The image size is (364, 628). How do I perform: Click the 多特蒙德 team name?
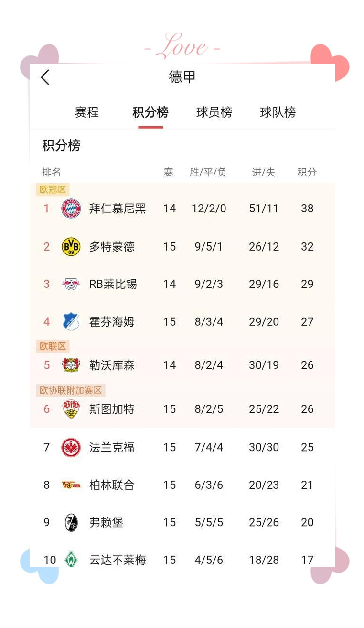click(110, 246)
